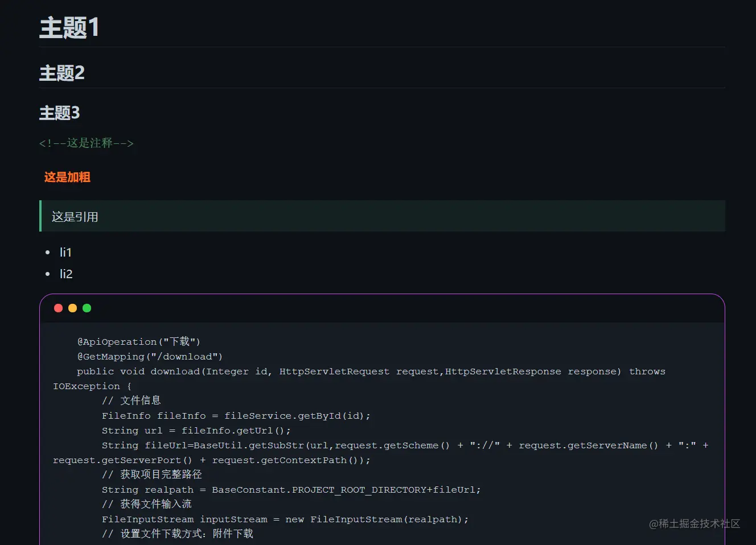756x545 pixels.
Task: Click the @ApiOperation("下载") annotation line
Action: [x=139, y=341]
